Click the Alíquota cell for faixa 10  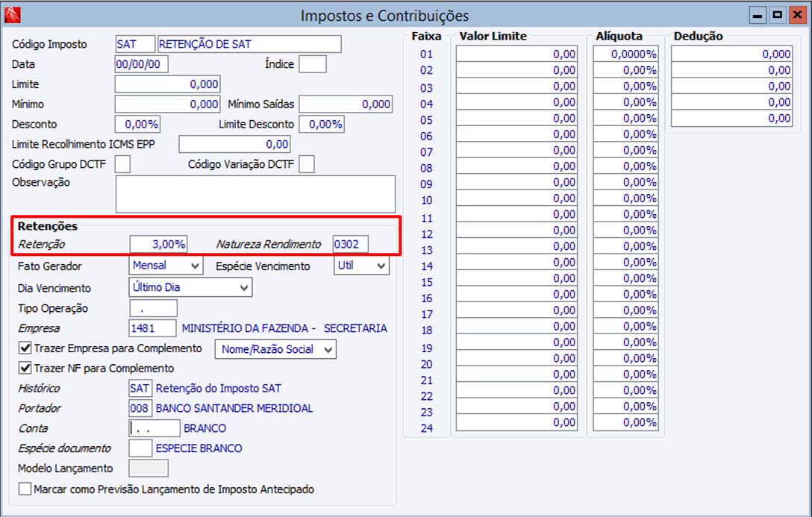[x=626, y=198]
